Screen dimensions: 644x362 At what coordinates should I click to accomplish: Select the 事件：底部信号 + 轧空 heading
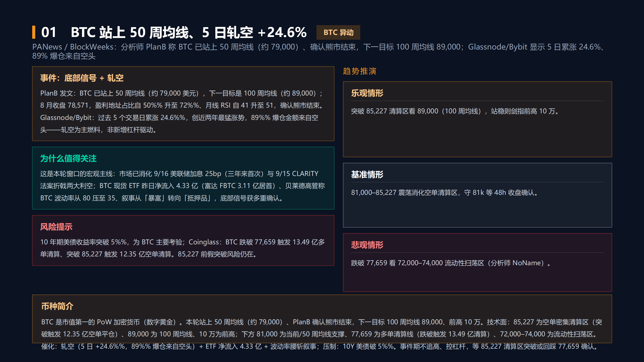point(82,78)
